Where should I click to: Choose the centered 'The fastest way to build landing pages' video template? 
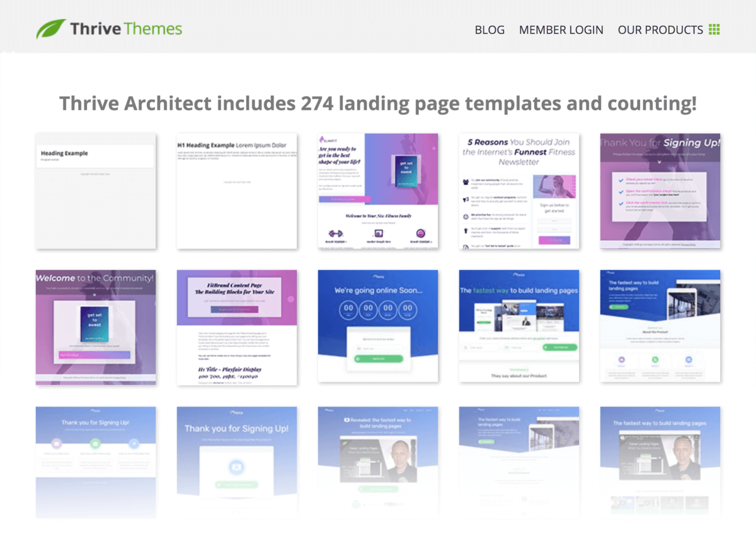pyautogui.click(x=660, y=462)
